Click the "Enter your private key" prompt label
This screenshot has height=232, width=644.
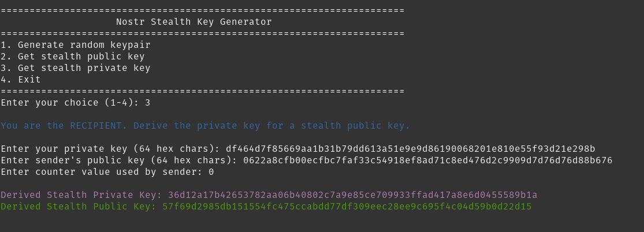[110, 149]
